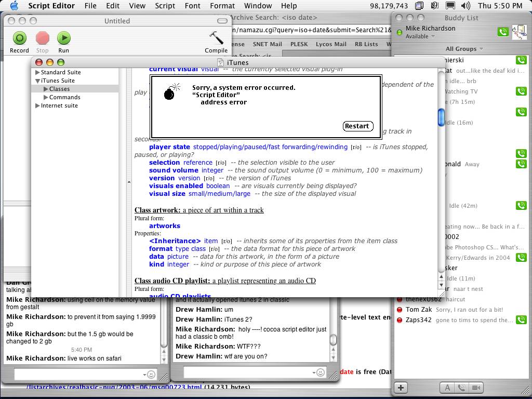This screenshot has height=399, width=532.
Task: Click the clock showing Thu 5:50 PM
Action: point(500,6)
